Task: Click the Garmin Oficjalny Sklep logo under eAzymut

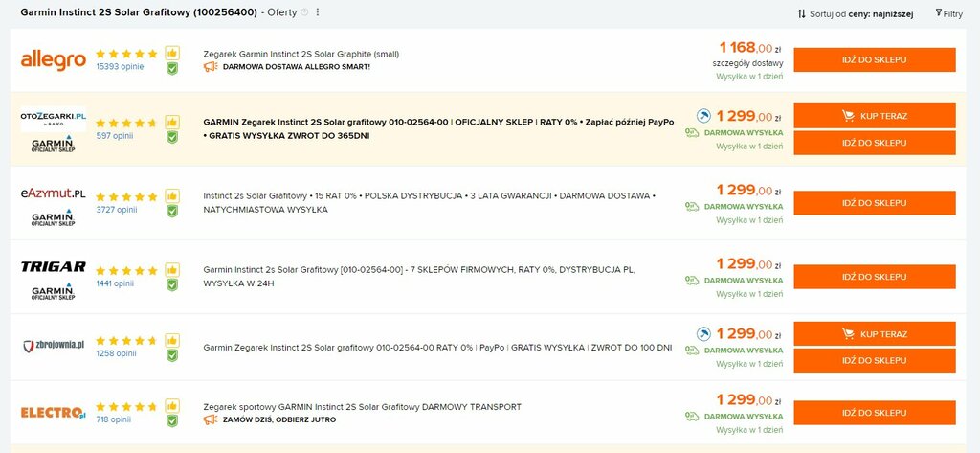Action: click(x=54, y=217)
